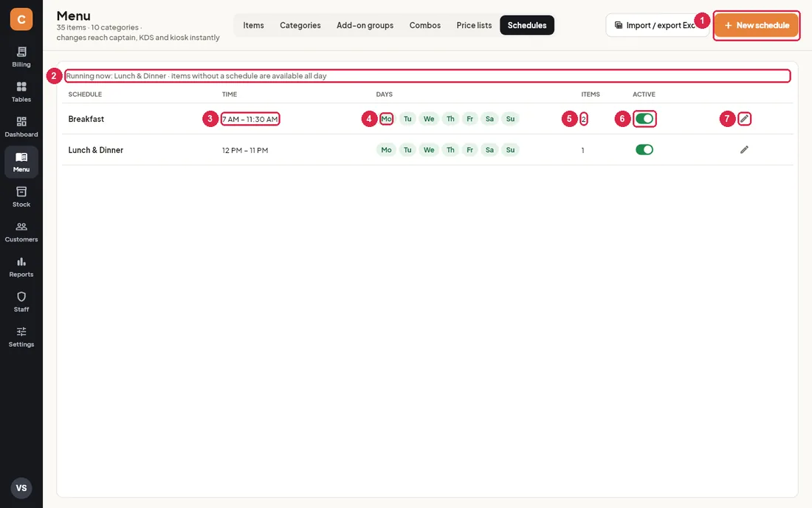Toggle We day for Lunch & Dinner
812x508 pixels.
pos(429,150)
